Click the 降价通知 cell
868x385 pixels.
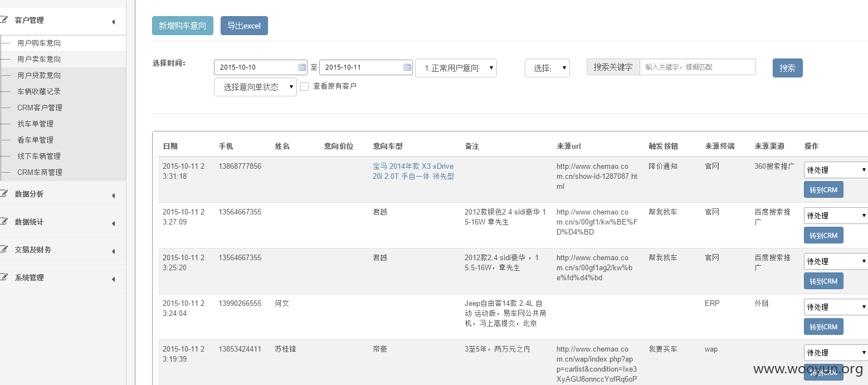point(663,166)
